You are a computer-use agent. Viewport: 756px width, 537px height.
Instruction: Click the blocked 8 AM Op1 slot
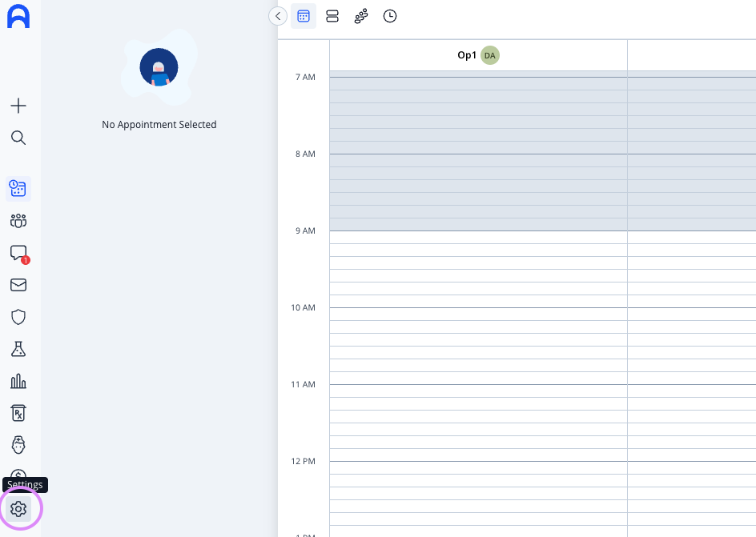click(478, 160)
